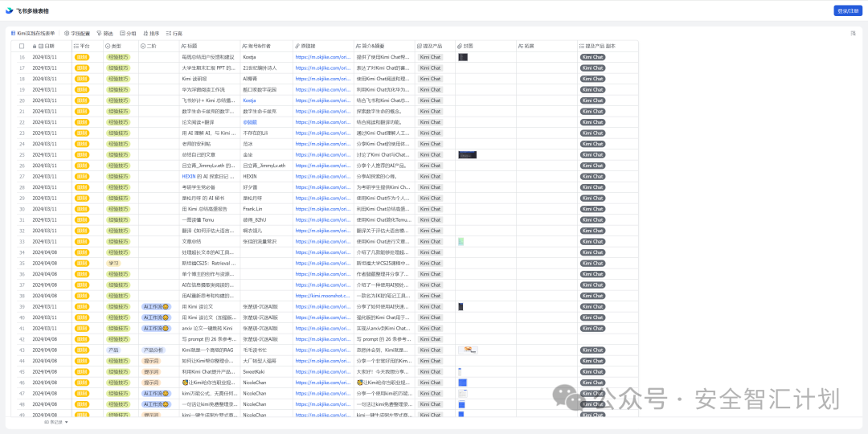Click the 提示词 tag in row 44

150,361
